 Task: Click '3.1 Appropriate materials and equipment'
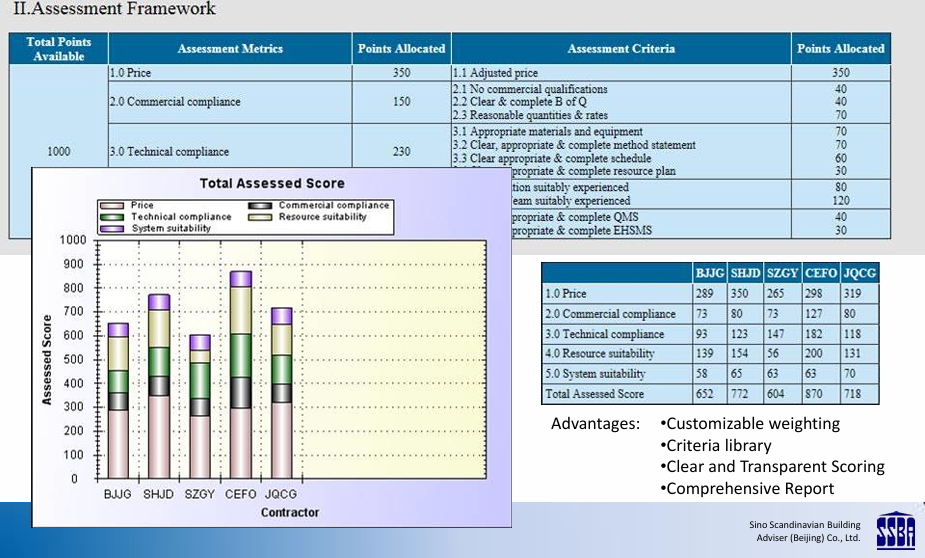coord(548,132)
